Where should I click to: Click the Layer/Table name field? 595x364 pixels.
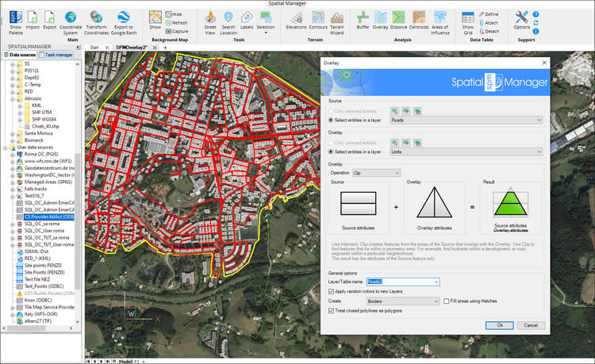point(403,282)
